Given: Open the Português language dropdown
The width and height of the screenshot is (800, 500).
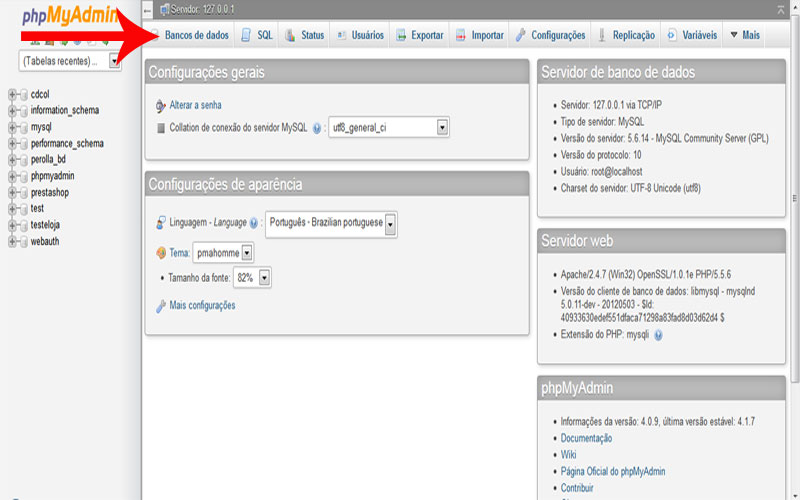Looking at the screenshot, I should pos(331,224).
